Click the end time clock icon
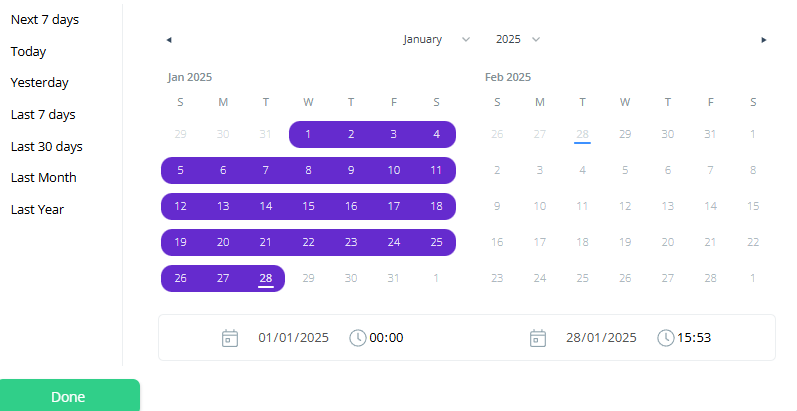797x411 pixels. tap(665, 338)
